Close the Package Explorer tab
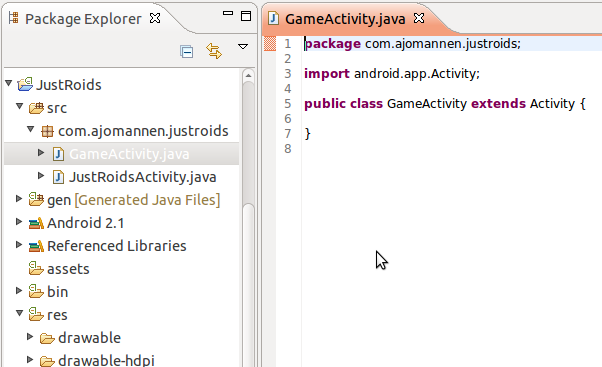 pyautogui.click(x=155, y=18)
